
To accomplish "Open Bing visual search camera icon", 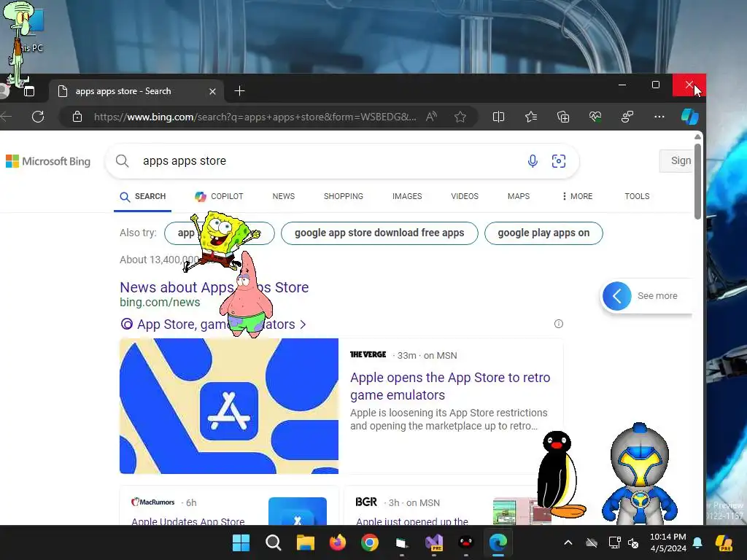I will point(559,161).
